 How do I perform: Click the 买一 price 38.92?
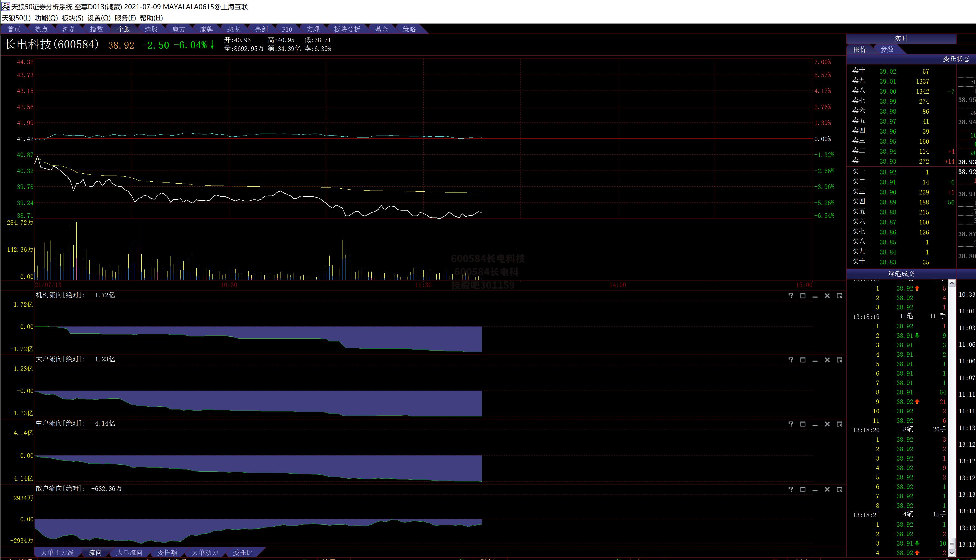coord(888,172)
